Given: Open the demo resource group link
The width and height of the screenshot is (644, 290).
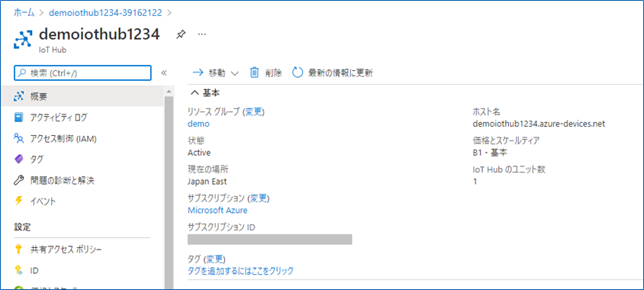Looking at the screenshot, I should 198,124.
